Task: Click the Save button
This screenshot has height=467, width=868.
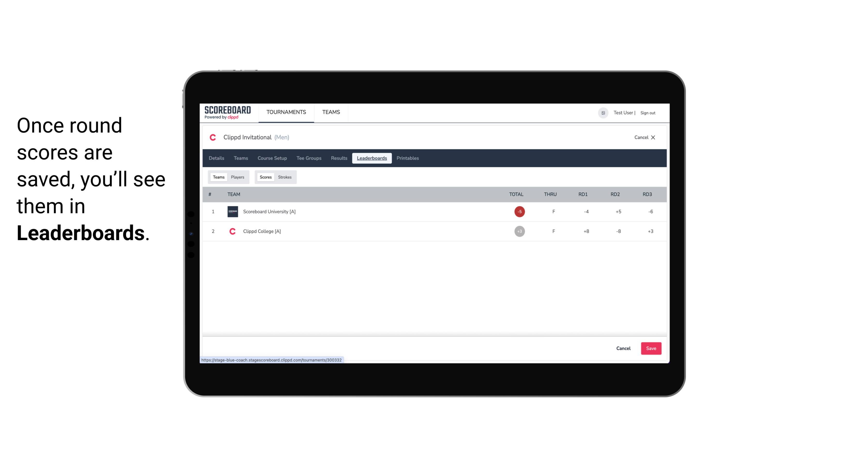Action: coord(650,348)
